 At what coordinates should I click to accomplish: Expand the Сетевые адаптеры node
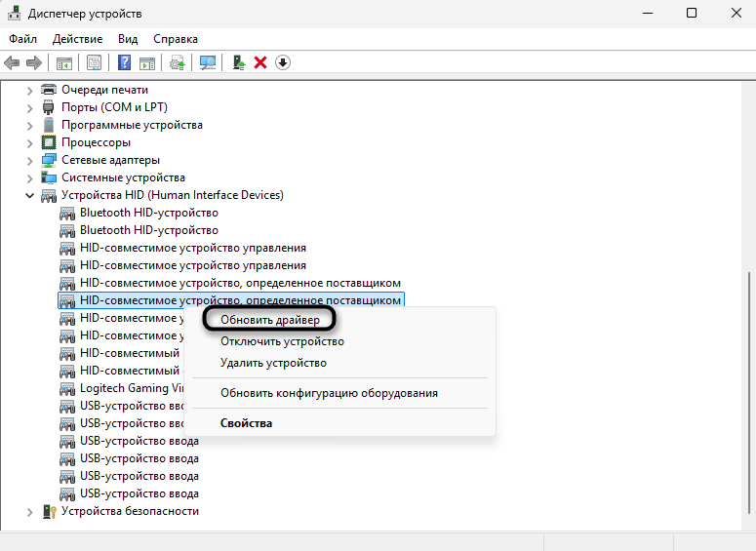click(x=30, y=161)
